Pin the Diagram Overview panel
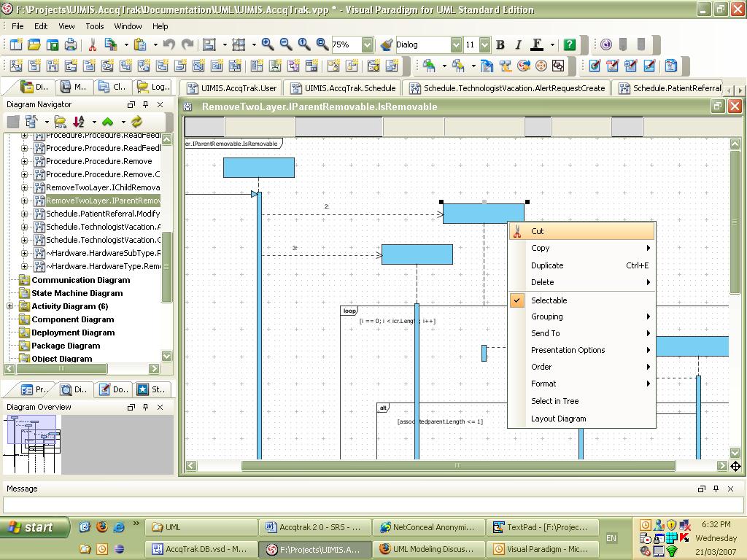 [146, 407]
